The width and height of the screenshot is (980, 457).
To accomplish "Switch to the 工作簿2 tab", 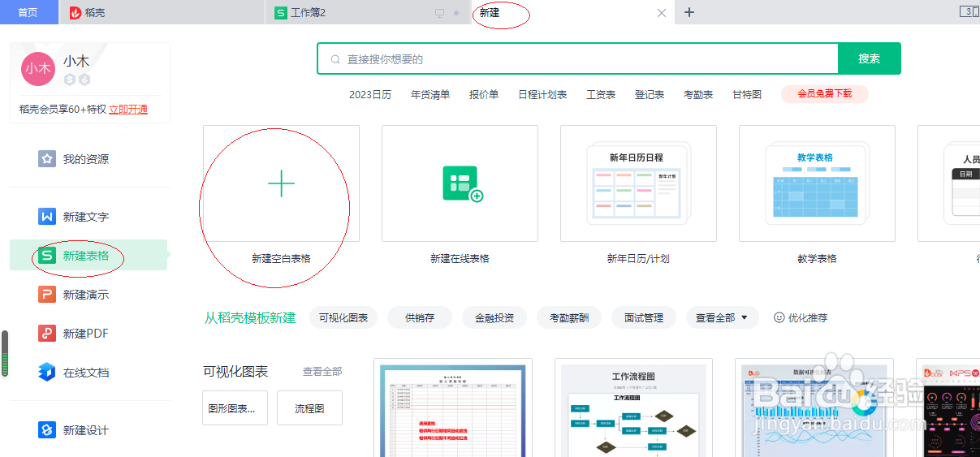I will coord(368,12).
